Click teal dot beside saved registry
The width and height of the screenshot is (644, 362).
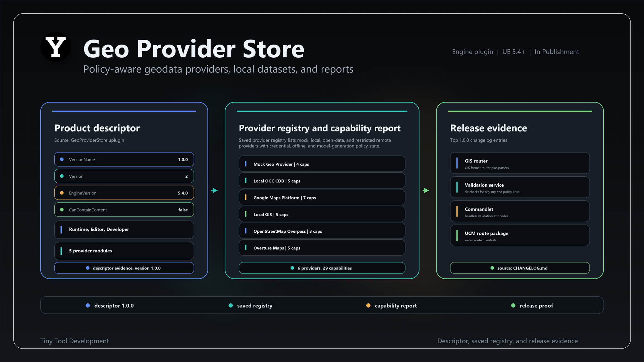point(231,306)
